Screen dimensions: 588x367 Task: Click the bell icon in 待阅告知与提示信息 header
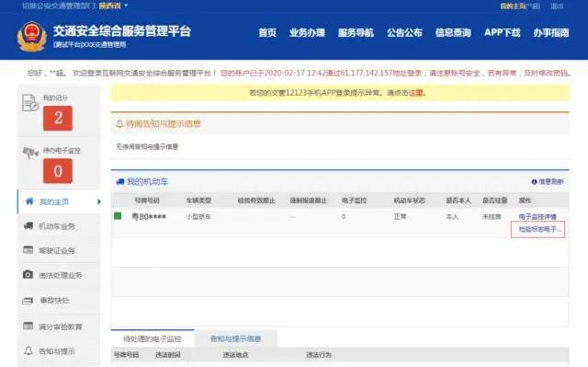pyautogui.click(x=119, y=124)
